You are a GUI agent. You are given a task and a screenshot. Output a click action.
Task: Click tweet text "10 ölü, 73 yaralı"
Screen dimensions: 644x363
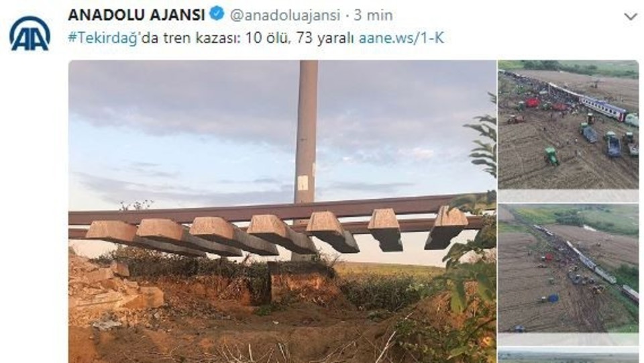click(299, 38)
